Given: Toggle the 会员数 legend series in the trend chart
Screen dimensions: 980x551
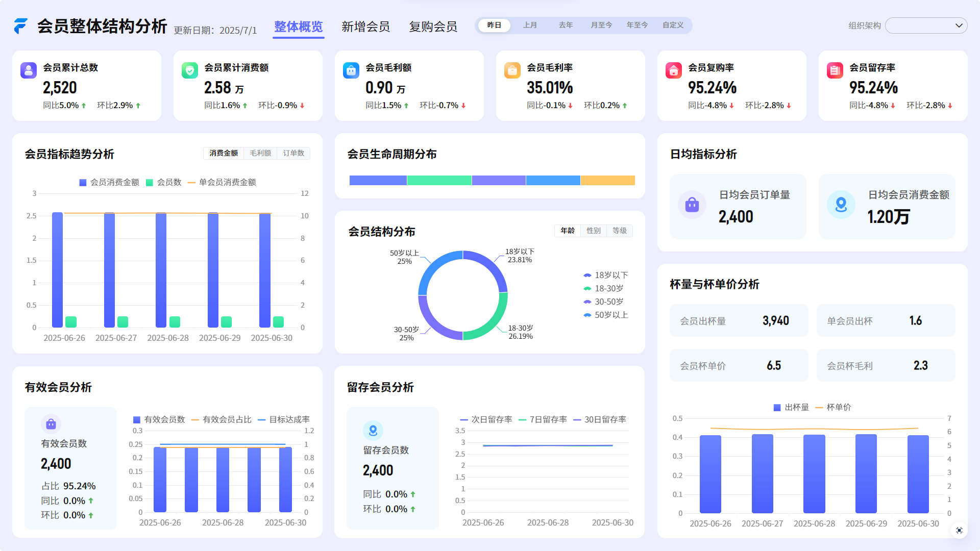Looking at the screenshot, I should tap(164, 182).
